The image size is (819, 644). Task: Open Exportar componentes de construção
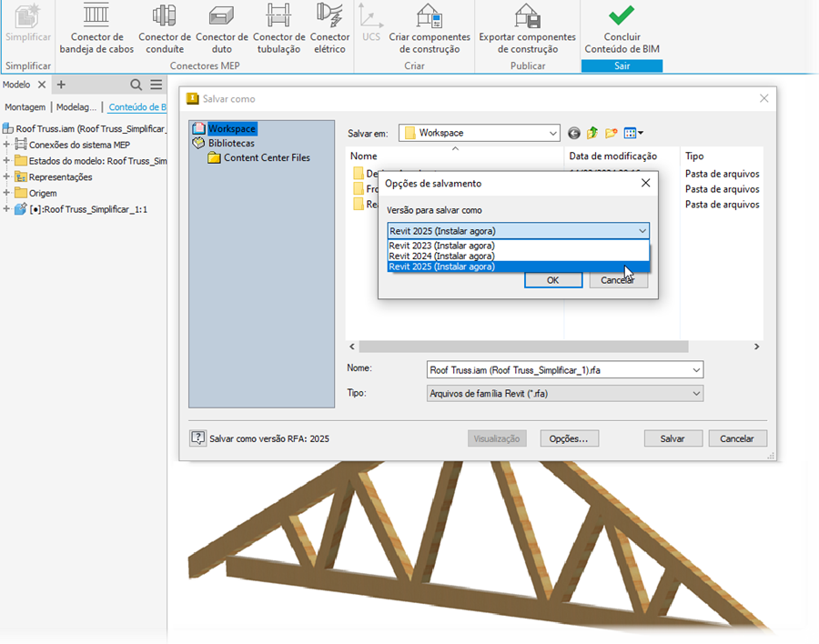527,28
